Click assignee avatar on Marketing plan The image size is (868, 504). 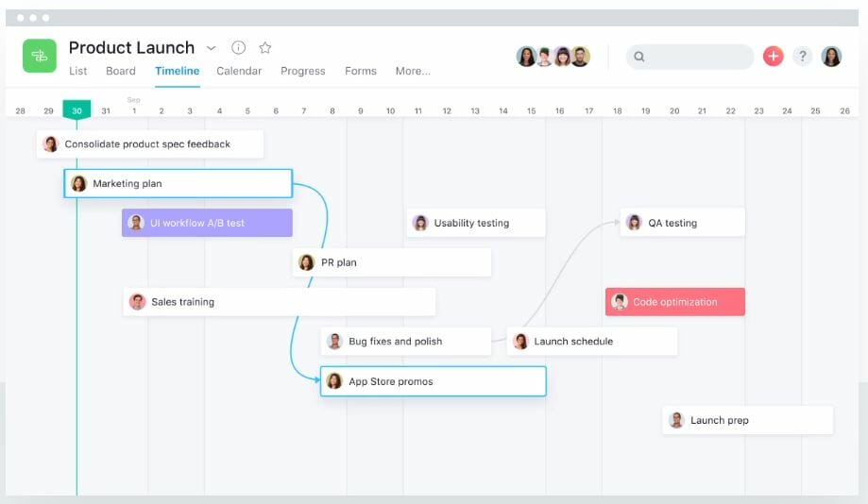[79, 184]
